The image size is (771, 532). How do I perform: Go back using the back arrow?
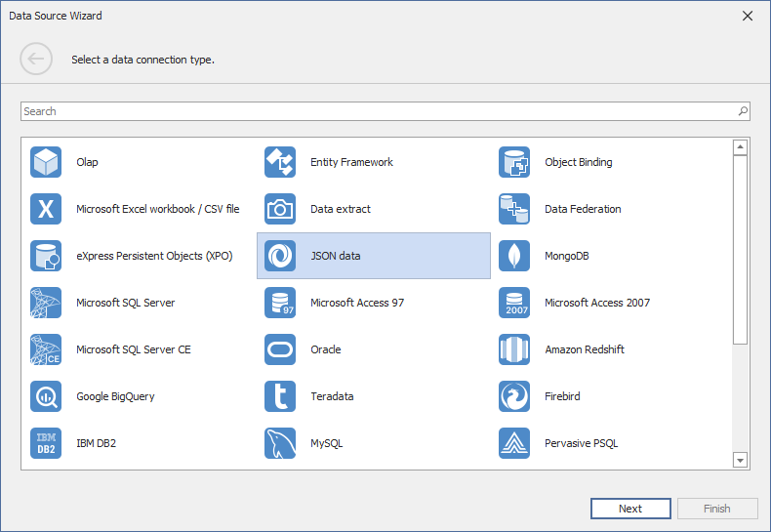pyautogui.click(x=36, y=60)
